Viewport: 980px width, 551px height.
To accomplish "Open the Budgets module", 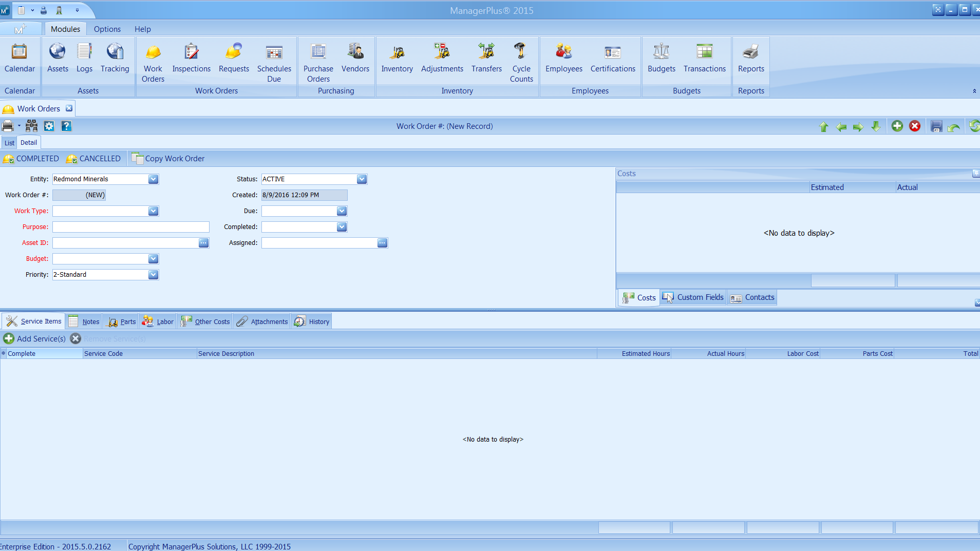I will (x=662, y=58).
